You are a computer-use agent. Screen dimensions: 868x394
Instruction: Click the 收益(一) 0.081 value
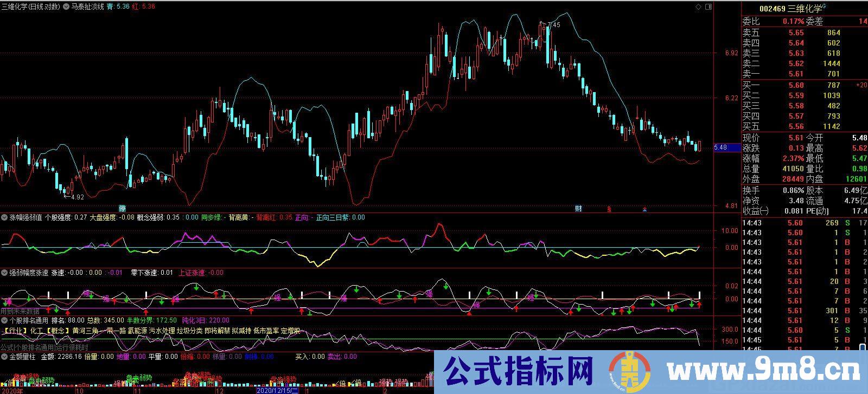click(794, 211)
